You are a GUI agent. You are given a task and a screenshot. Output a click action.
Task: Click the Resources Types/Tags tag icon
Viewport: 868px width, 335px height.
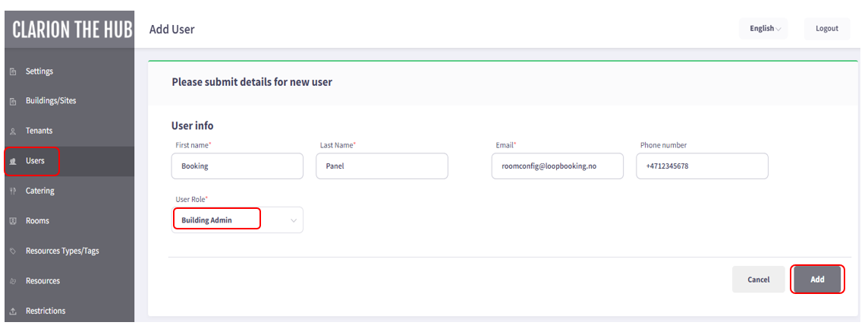pos(14,251)
